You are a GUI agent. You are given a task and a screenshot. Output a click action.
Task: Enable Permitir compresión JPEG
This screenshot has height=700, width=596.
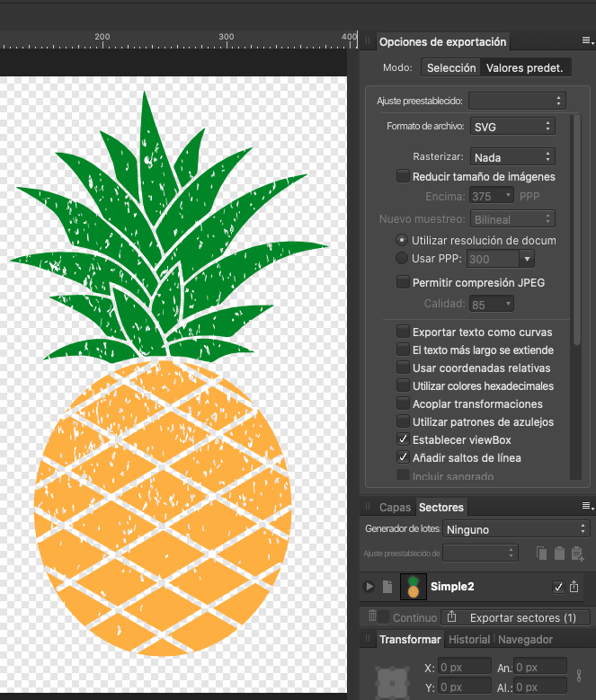403,281
